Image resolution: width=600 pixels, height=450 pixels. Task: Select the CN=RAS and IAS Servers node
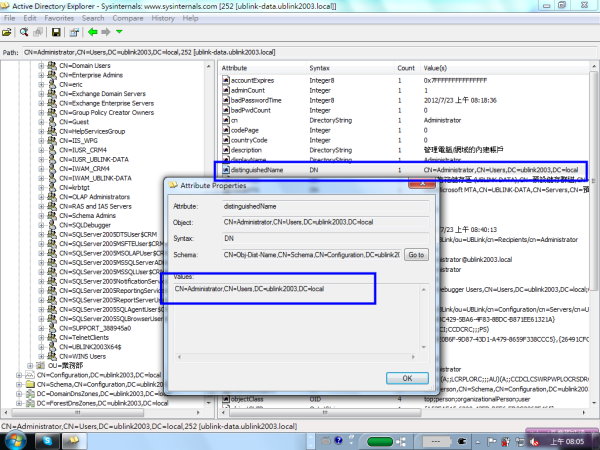pos(95,206)
